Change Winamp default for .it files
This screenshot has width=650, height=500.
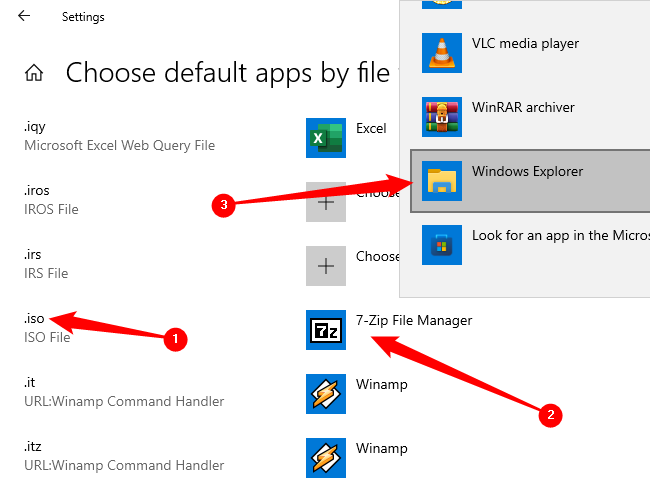pos(381,385)
